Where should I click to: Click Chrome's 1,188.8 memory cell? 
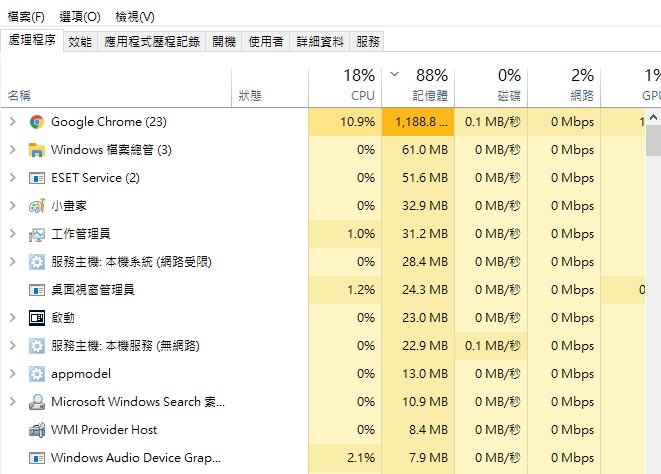click(x=418, y=122)
